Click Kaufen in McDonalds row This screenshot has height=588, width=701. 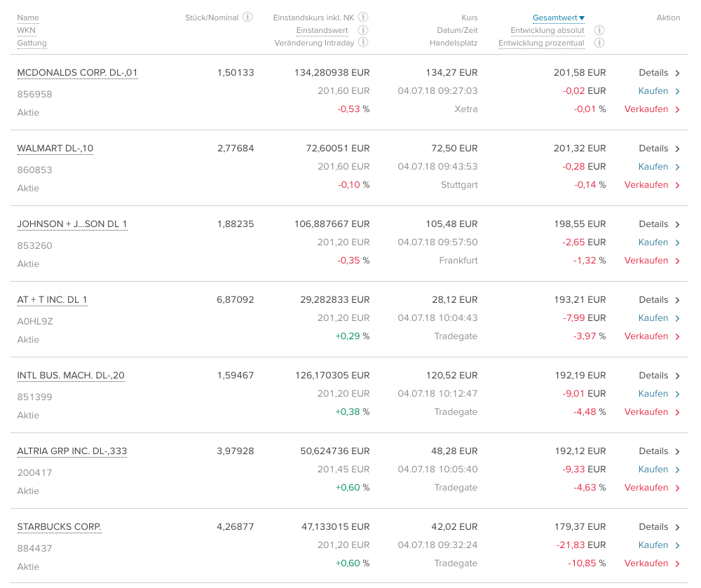coord(660,91)
